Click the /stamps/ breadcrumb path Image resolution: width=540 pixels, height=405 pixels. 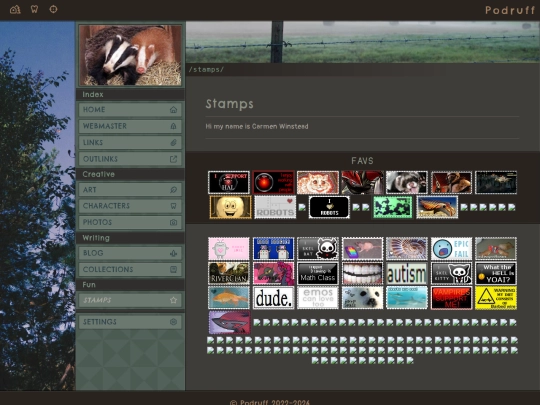[x=206, y=70]
